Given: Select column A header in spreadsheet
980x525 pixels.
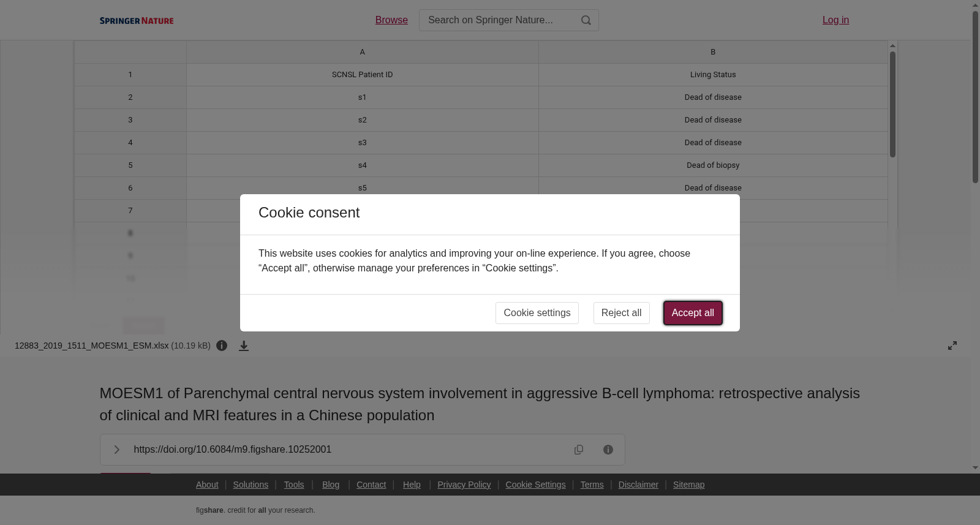Looking at the screenshot, I should [363, 52].
